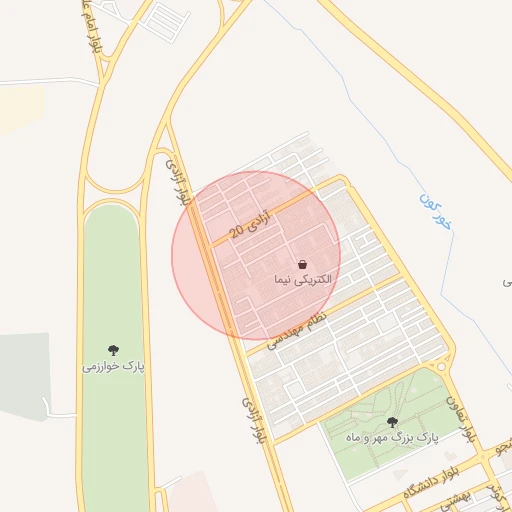
Task: Select the tree icon of پارک خوارزمی
Action: (x=113, y=350)
